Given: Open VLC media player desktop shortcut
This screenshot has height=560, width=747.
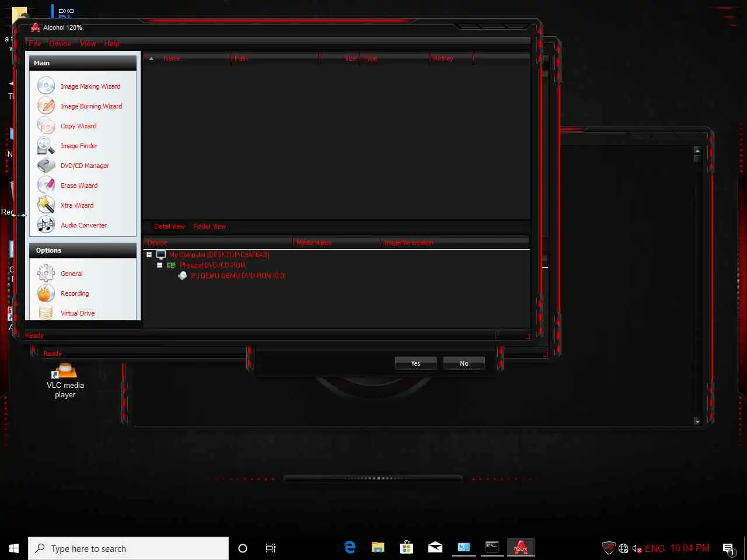Looking at the screenshot, I should click(65, 380).
